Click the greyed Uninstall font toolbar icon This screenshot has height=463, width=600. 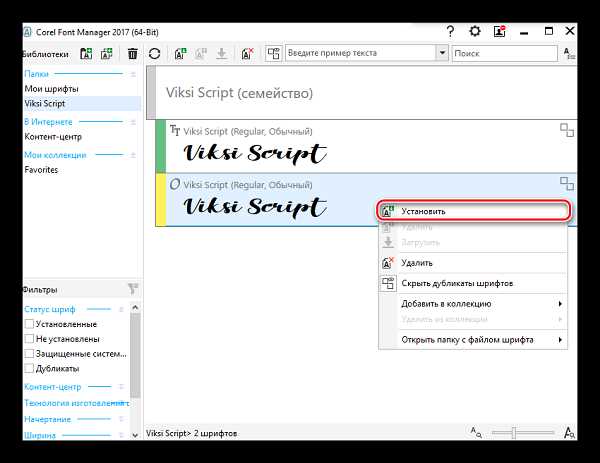pyautogui.click(x=201, y=54)
